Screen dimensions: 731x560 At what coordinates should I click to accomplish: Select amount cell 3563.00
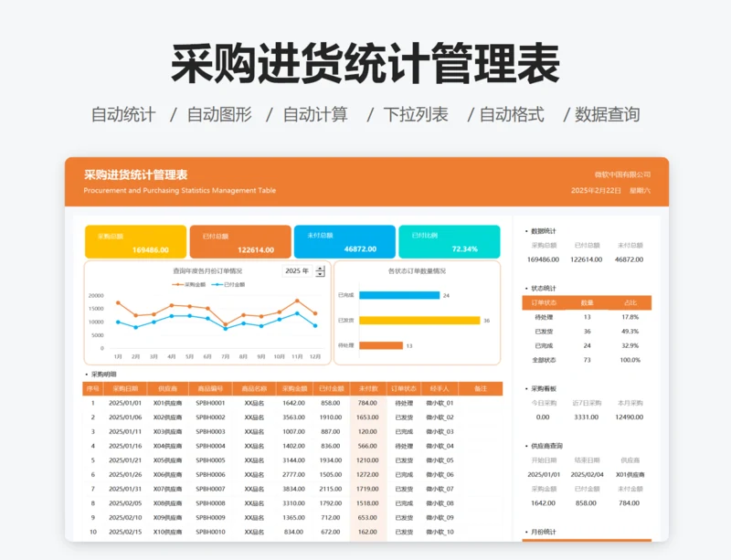point(293,417)
